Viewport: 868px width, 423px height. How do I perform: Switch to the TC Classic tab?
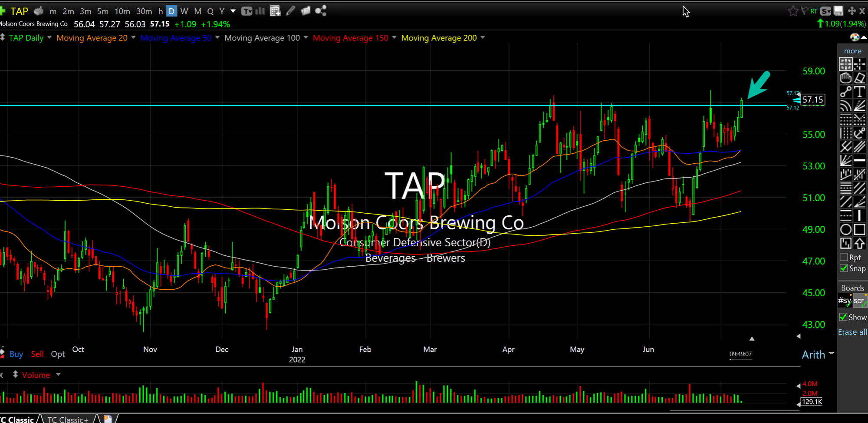coord(19,419)
